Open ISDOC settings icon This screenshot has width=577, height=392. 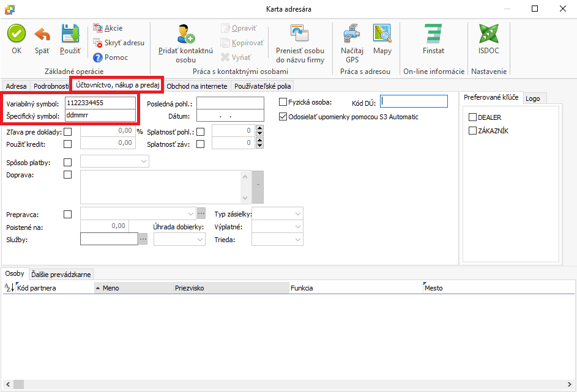[488, 34]
